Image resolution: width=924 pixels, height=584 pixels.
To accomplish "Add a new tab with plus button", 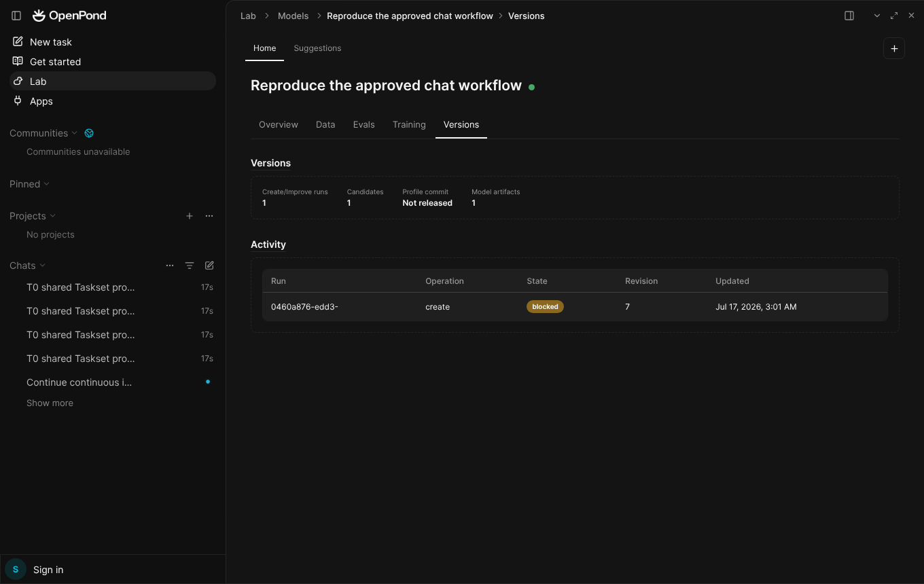I will coord(894,48).
